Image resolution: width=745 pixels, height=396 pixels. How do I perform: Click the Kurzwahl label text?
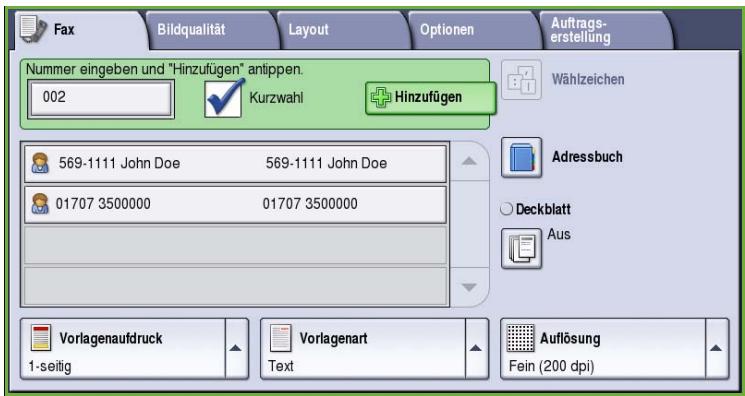click(276, 98)
